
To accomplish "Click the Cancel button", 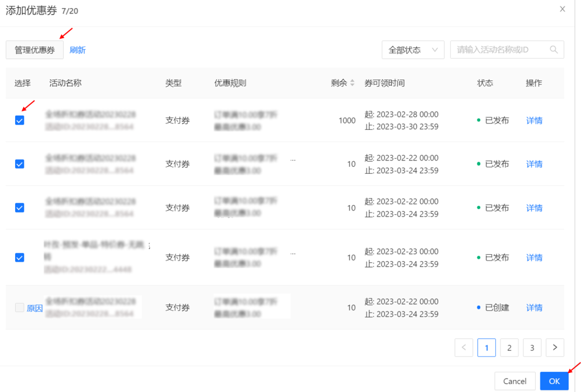I will point(514,381).
